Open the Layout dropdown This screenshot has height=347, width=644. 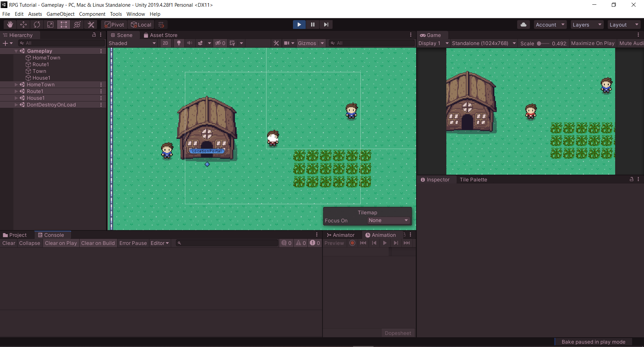point(624,25)
